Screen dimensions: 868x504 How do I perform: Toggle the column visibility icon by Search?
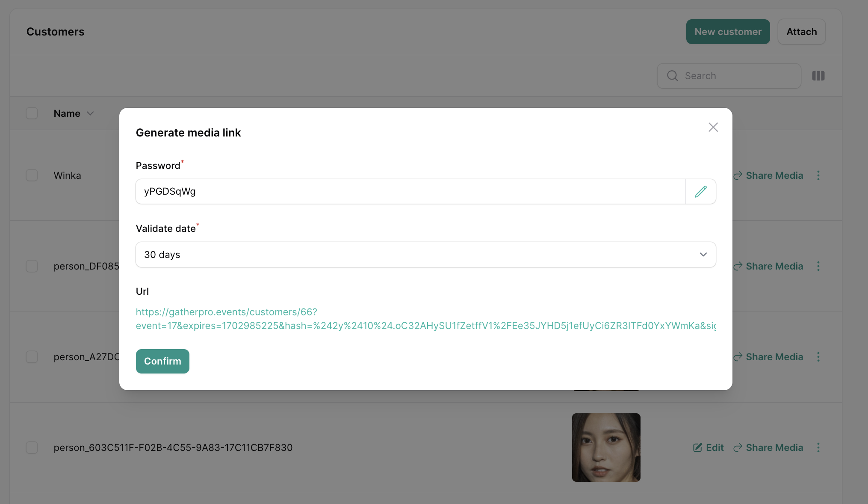[x=818, y=76]
